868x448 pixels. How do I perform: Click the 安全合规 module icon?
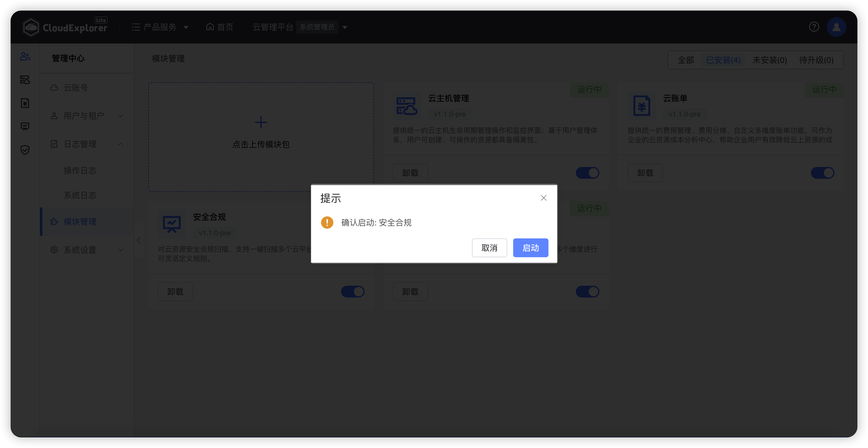coord(172,225)
